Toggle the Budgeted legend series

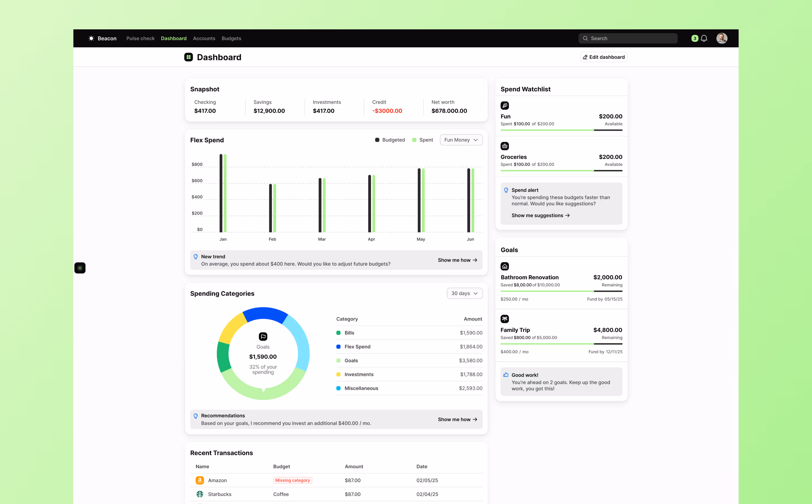coord(390,140)
